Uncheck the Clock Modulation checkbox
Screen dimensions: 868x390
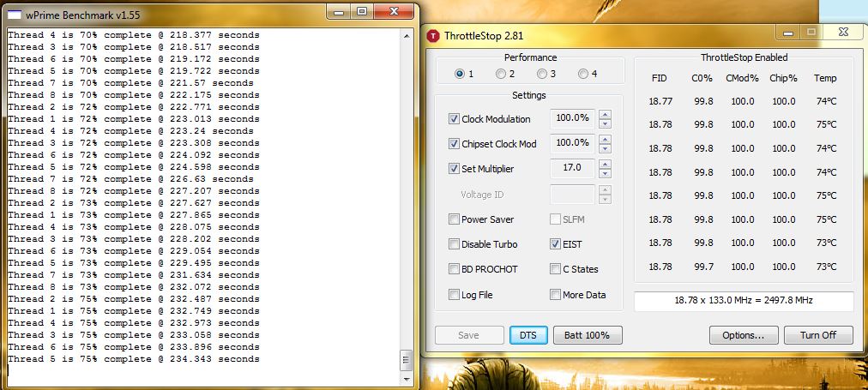[x=454, y=119]
